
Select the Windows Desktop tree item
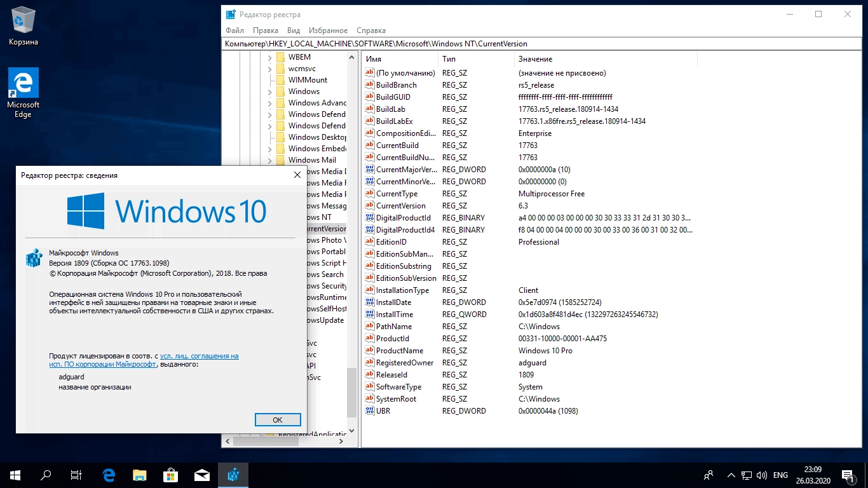coord(317,137)
